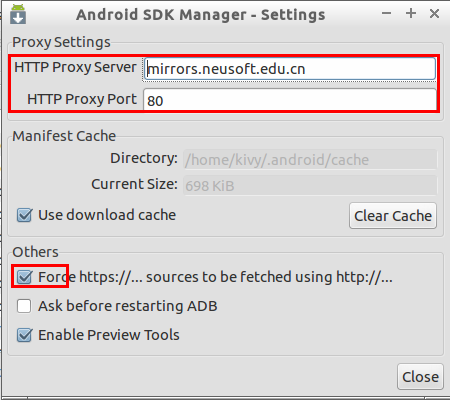Disable the Enable Preview Tools checkbox

click(25, 335)
